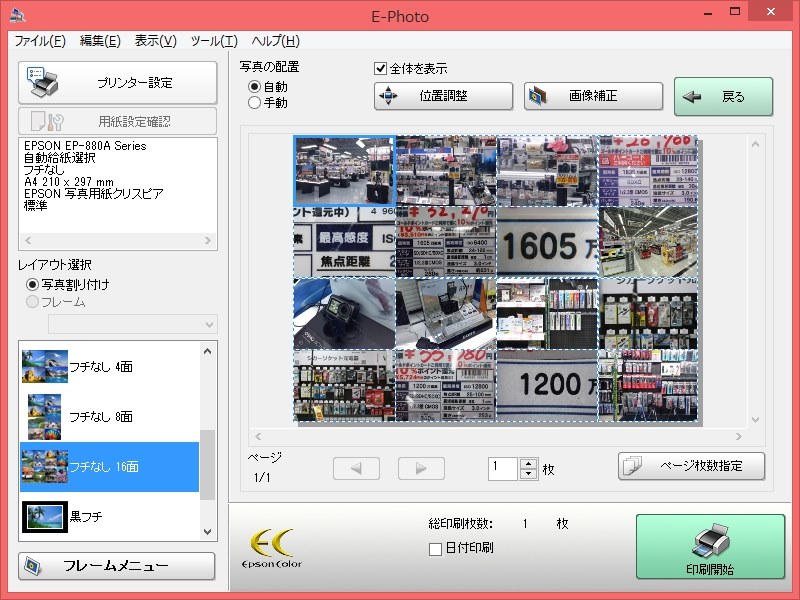
Task: Click the Epson Color logo
Action: pyautogui.click(x=272, y=548)
